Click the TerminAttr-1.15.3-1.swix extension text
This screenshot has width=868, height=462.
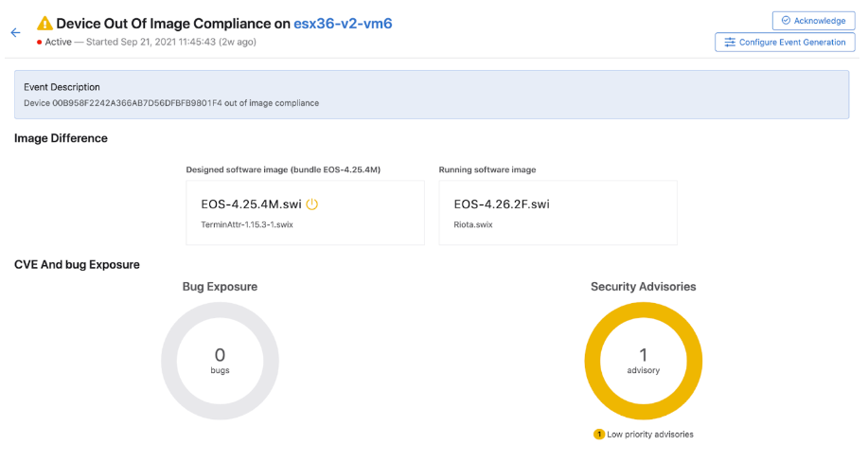(x=247, y=225)
